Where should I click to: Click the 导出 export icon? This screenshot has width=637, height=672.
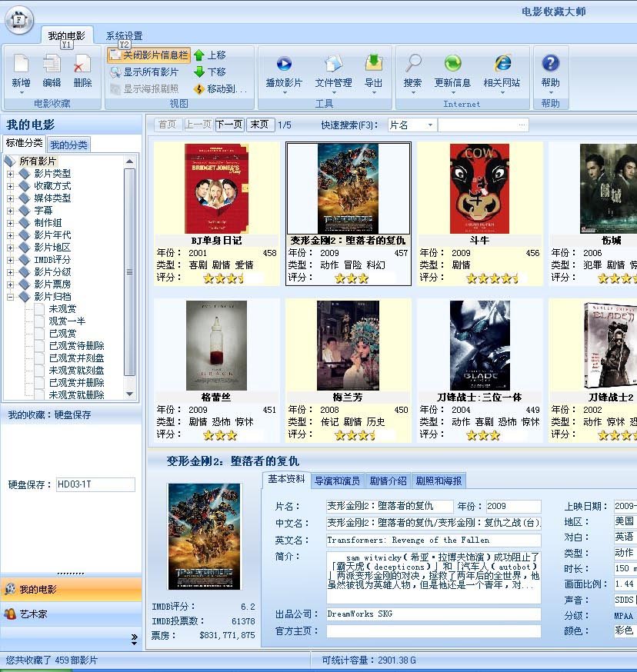[374, 65]
